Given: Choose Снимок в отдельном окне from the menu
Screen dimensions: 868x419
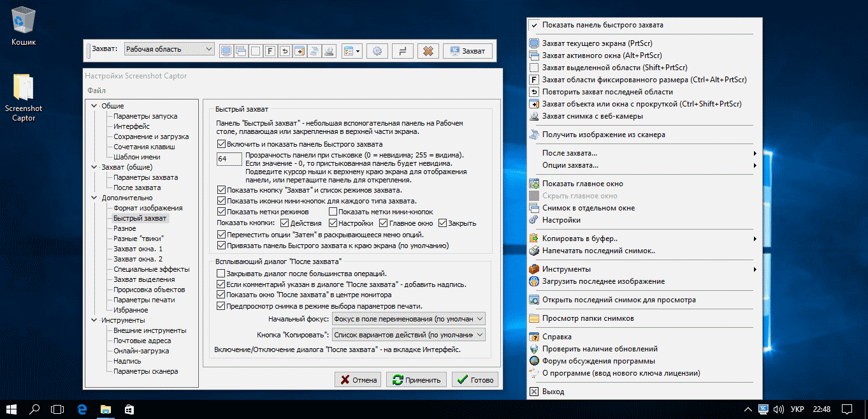Looking at the screenshot, I should coord(644,208).
